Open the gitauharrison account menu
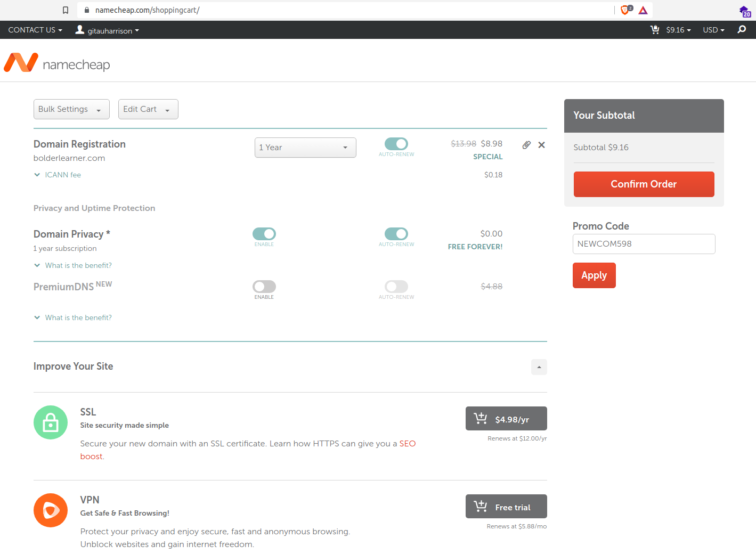The height and width of the screenshot is (554, 756). 113,31
